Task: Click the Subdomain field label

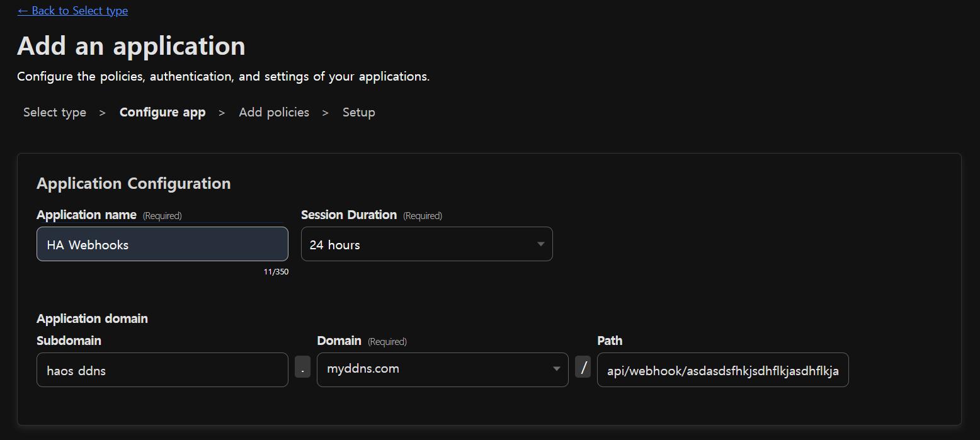Action: click(x=69, y=341)
